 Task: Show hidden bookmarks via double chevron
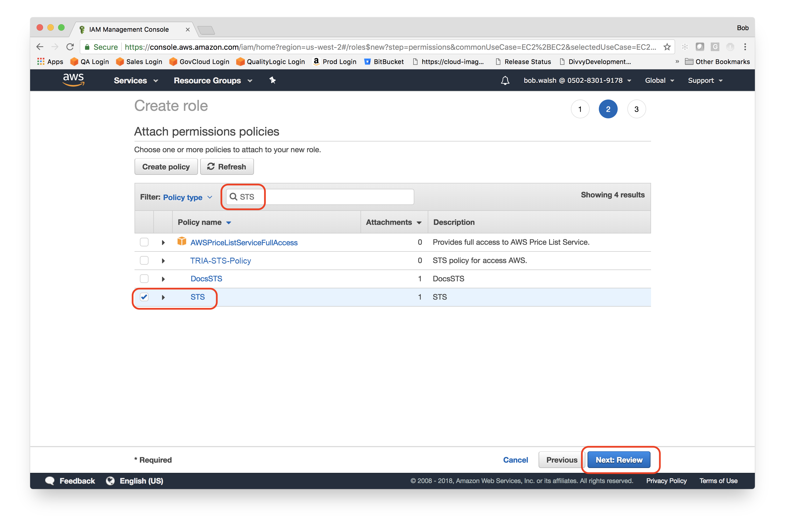(x=677, y=62)
